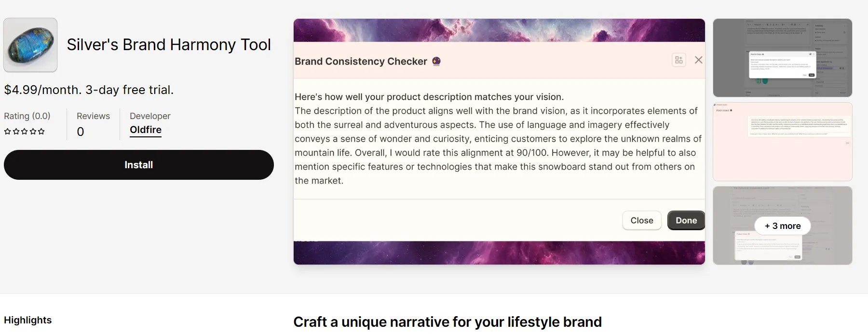
Task: Click the crystal ball emoji beside the title
Action: click(436, 61)
